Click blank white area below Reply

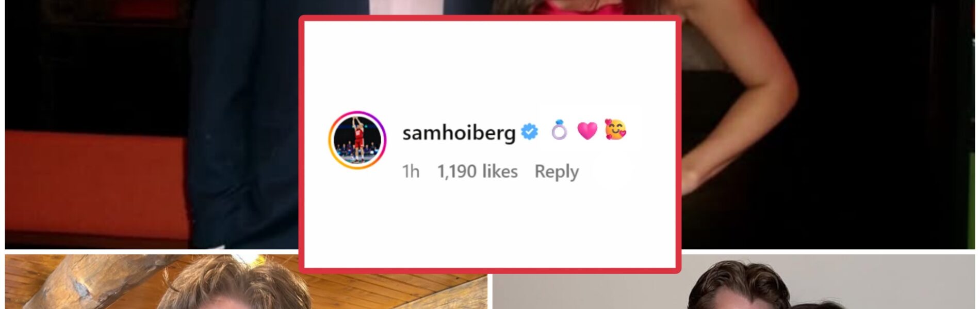click(x=489, y=227)
